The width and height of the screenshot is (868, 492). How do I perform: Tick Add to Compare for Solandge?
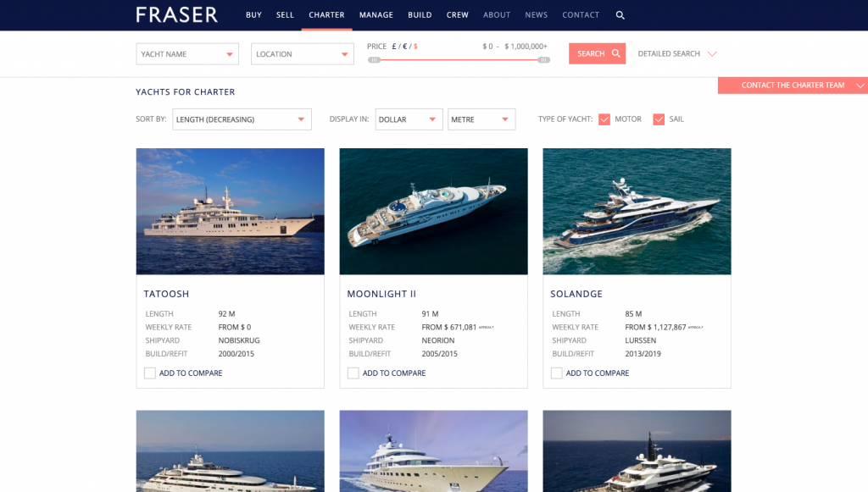coord(556,373)
